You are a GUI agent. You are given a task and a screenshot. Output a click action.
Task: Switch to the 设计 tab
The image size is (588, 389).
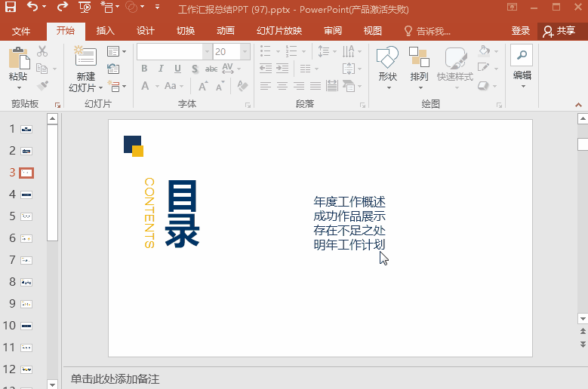click(146, 31)
